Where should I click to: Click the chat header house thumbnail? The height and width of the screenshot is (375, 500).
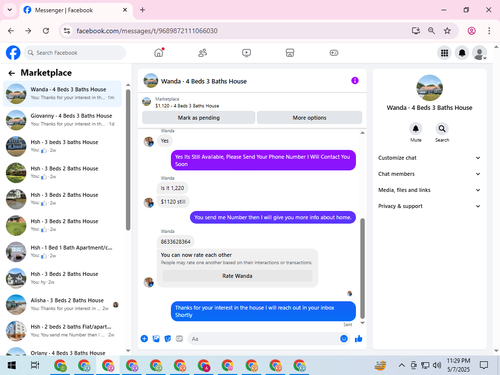151,81
